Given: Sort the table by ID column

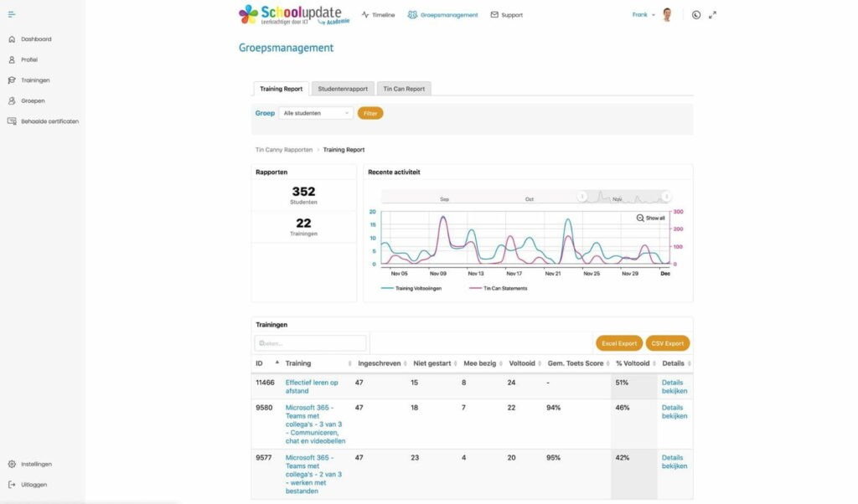Looking at the screenshot, I should click(x=267, y=363).
